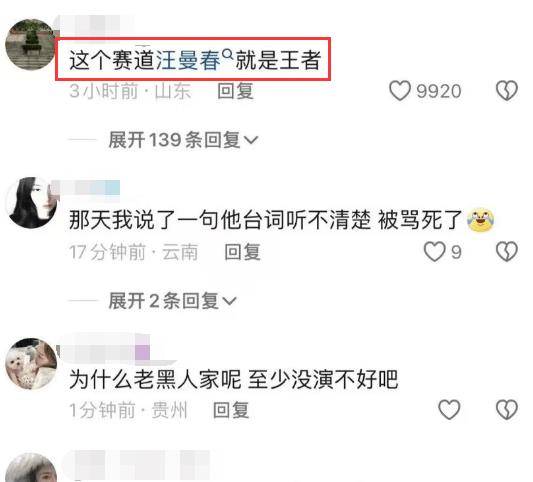
Task: Tap broken heart on 云南 comment
Action: pos(506,252)
